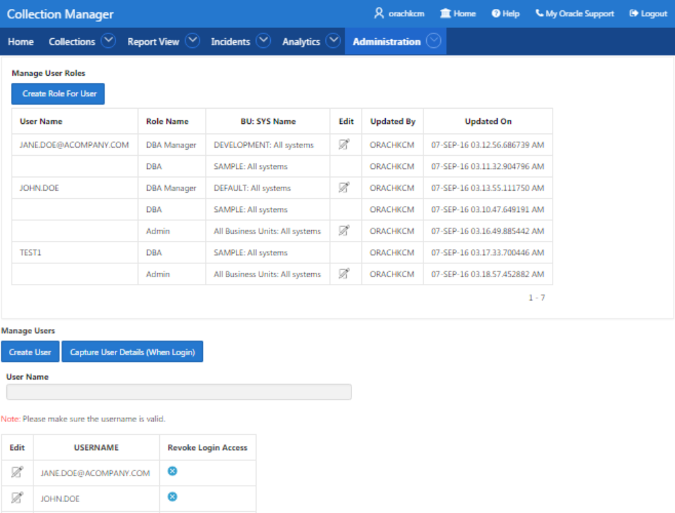
Task: Select JANE.DOE@ACOMPANY.COM in the roles table
Action: [74, 145]
